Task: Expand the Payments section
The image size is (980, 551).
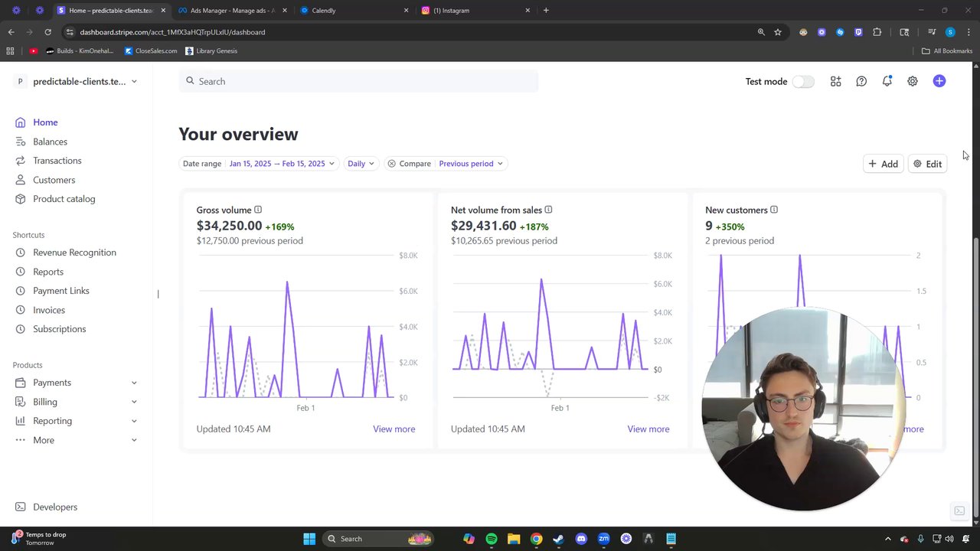Action: (75, 383)
